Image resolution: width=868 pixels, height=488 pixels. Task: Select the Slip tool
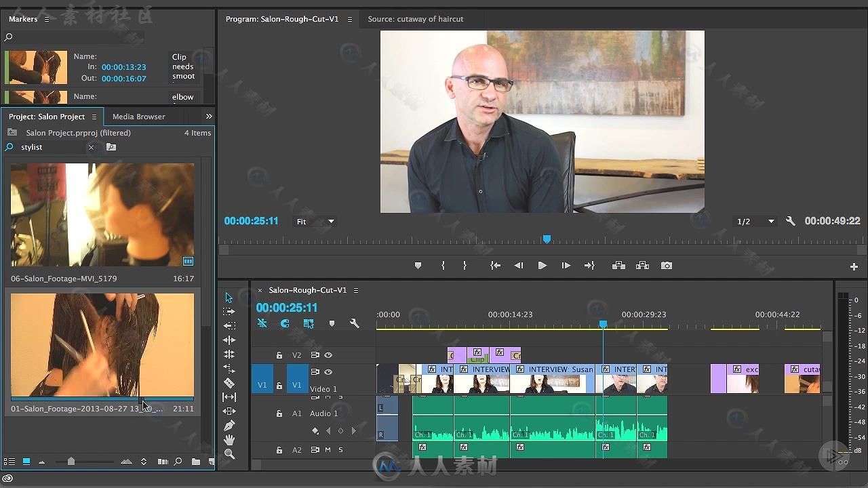229,397
